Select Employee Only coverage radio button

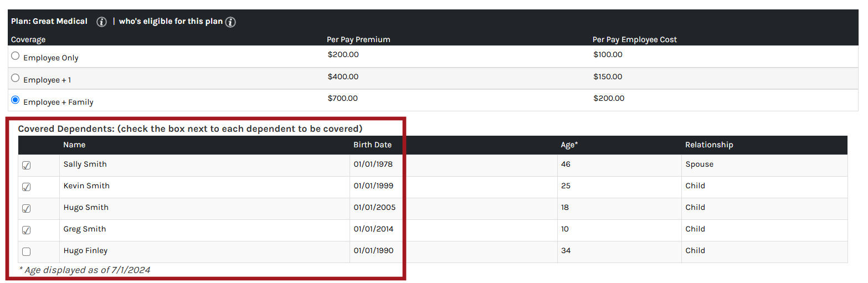coord(16,56)
